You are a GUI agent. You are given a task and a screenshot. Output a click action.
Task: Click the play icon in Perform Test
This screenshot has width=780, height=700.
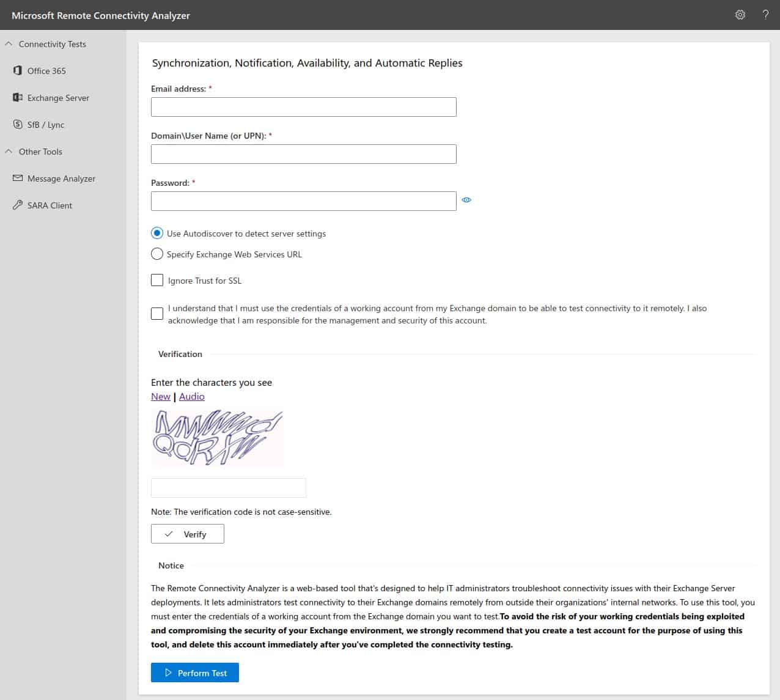pos(169,672)
